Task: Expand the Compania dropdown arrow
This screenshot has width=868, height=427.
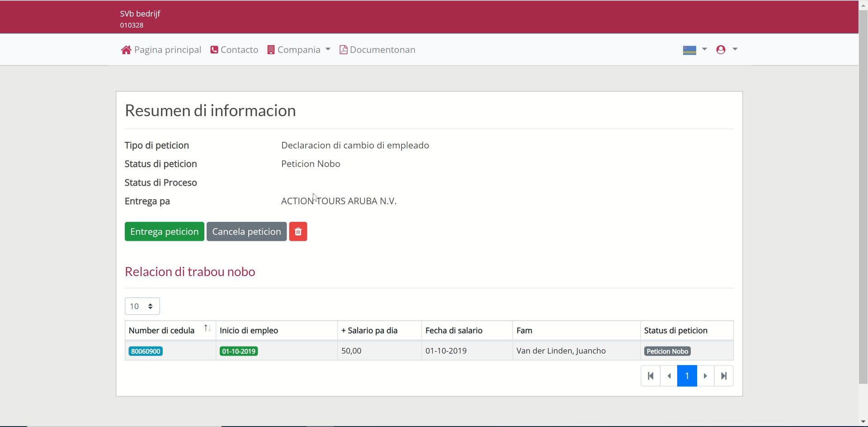Action: tap(328, 49)
